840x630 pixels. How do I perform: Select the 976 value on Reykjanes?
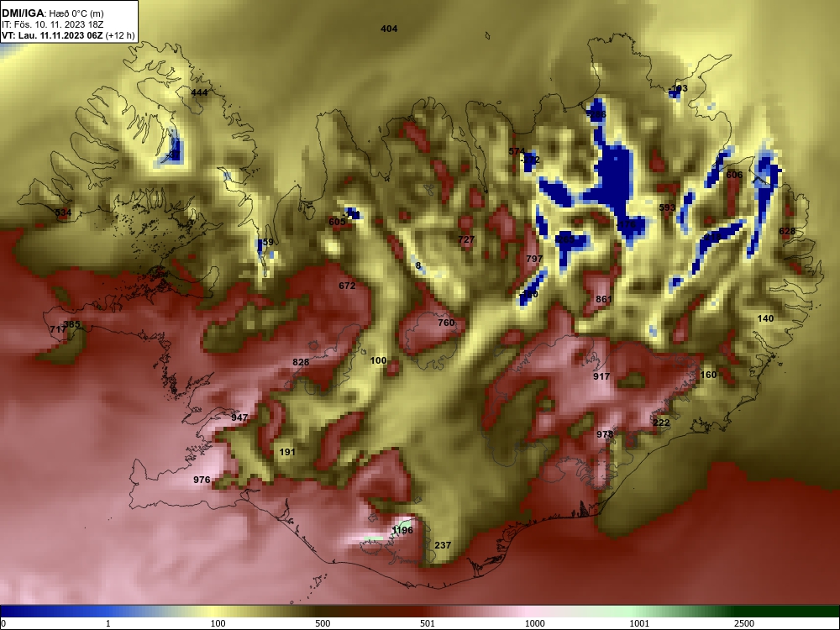(x=202, y=480)
